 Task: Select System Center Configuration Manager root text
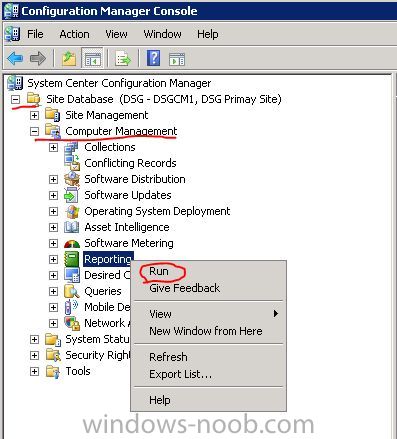point(119,83)
